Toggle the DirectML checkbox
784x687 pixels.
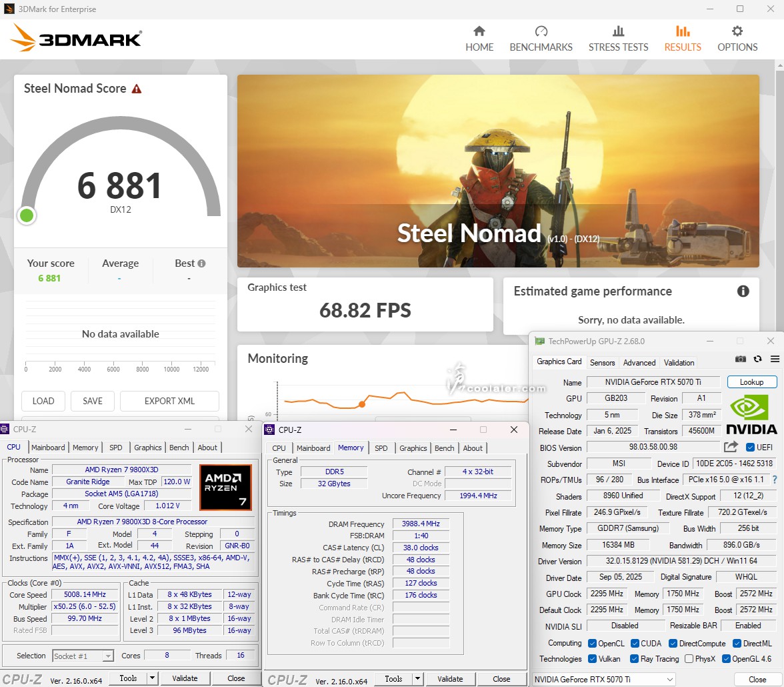[x=737, y=644]
